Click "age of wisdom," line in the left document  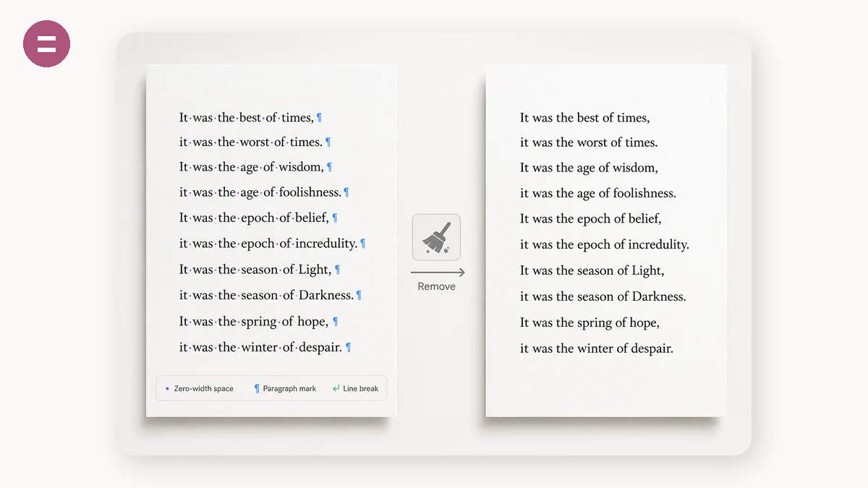pos(252,167)
